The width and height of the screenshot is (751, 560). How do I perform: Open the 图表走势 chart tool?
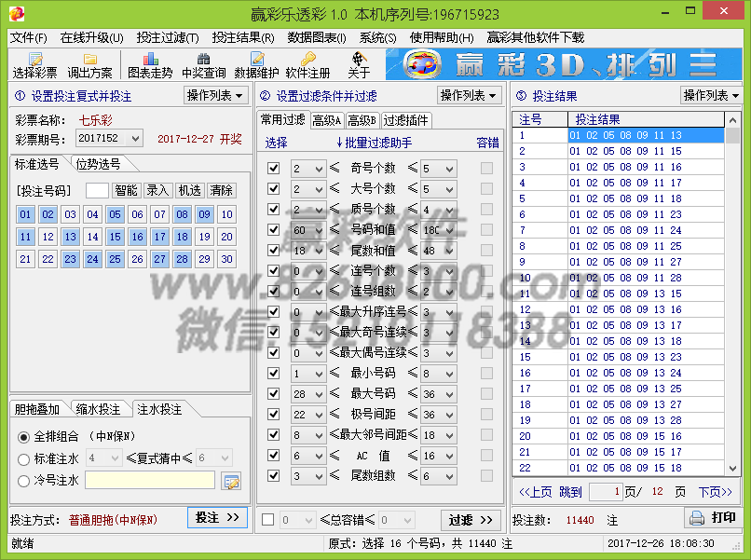click(x=150, y=65)
